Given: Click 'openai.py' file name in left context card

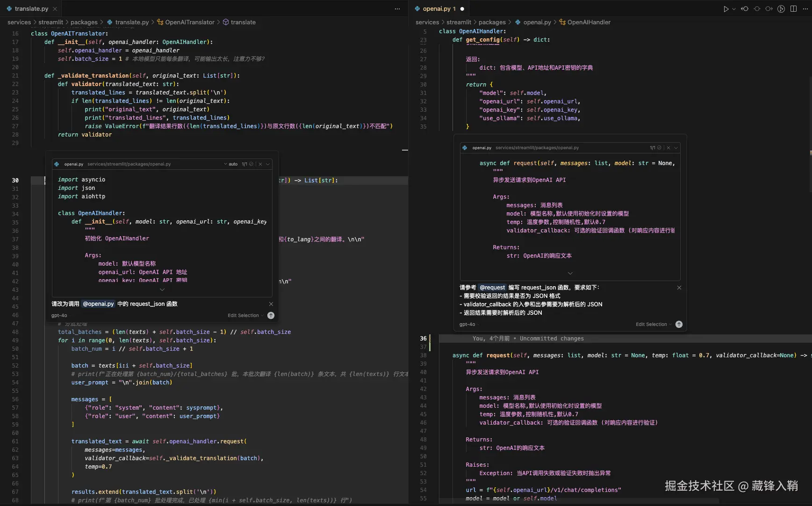Looking at the screenshot, I should coord(74,164).
